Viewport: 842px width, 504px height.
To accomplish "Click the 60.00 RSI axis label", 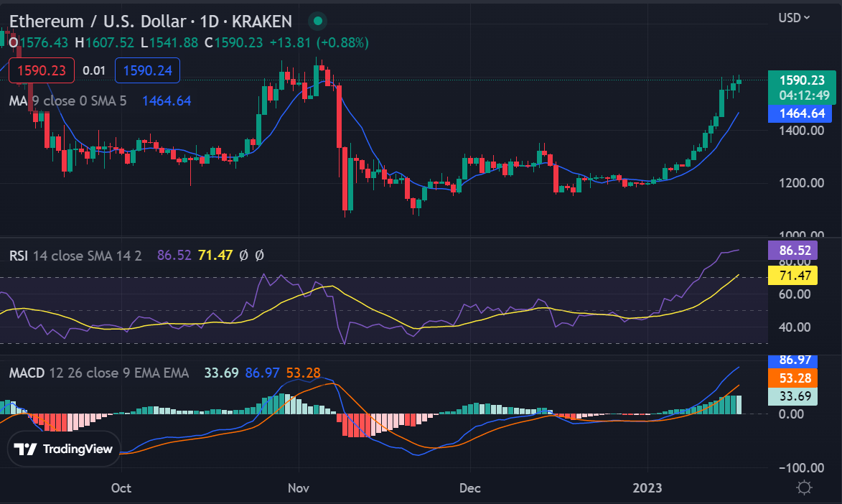I will (x=795, y=294).
